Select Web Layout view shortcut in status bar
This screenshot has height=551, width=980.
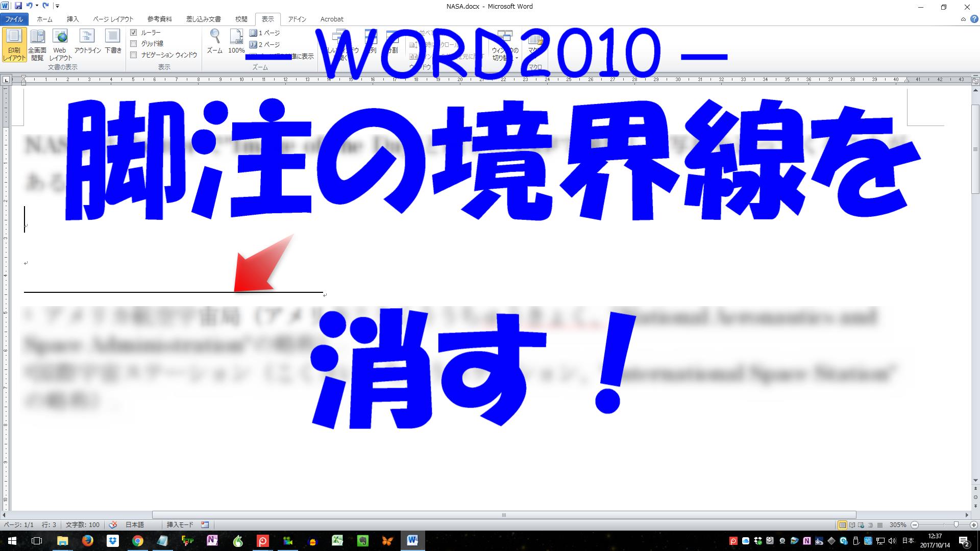pyautogui.click(x=862, y=524)
